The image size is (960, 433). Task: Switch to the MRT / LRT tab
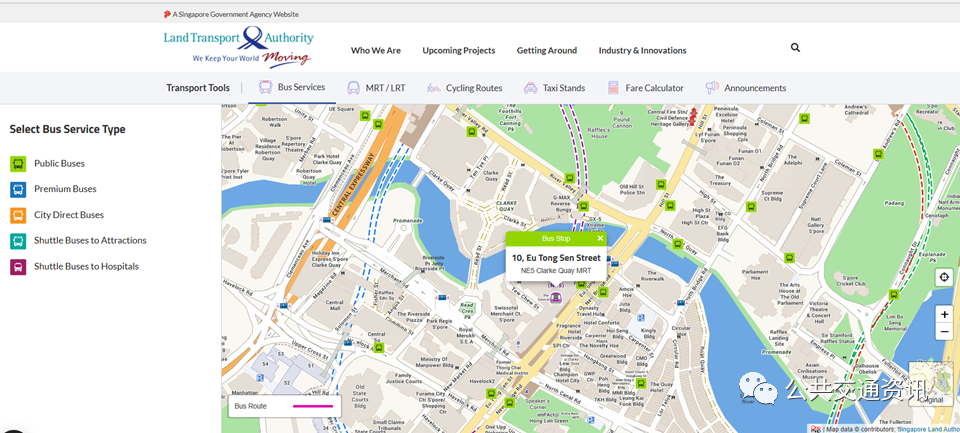click(376, 88)
